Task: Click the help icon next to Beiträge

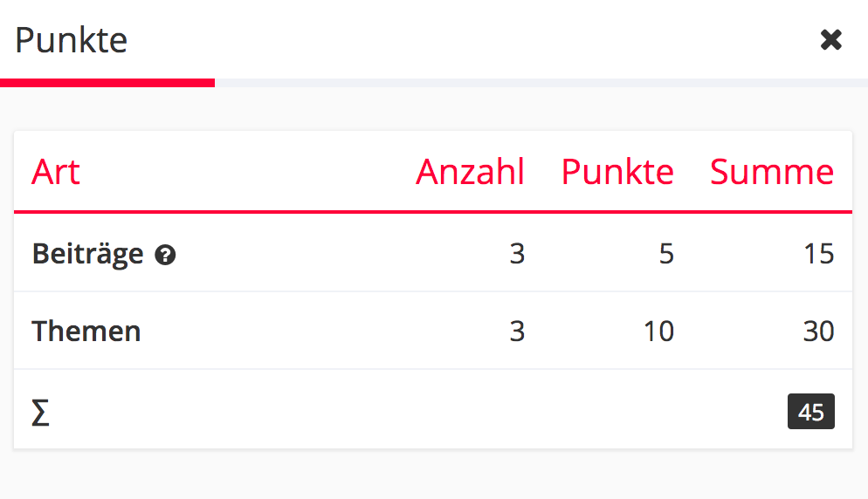Action: [x=165, y=255]
